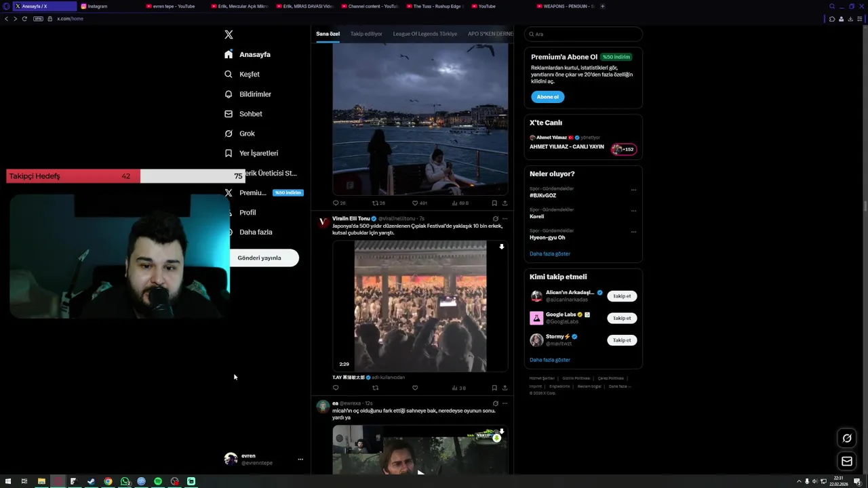868x488 pixels.
Task: Open Spotify from the taskbar
Action: tap(158, 481)
